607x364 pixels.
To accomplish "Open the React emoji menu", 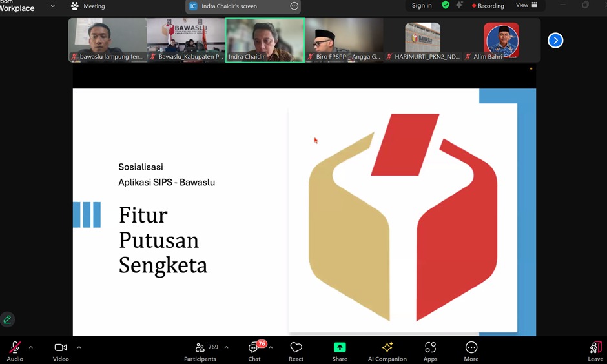I will point(296,351).
